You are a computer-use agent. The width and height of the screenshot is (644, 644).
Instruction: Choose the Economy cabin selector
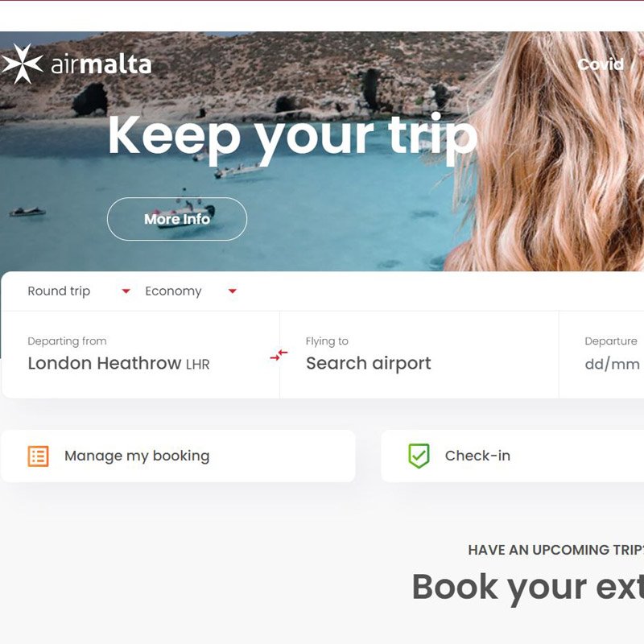tap(191, 291)
